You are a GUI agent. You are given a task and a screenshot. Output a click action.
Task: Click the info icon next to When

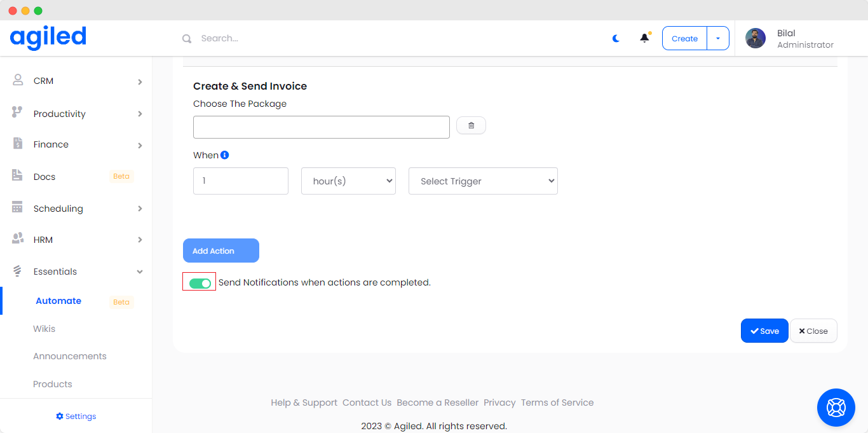(x=225, y=155)
